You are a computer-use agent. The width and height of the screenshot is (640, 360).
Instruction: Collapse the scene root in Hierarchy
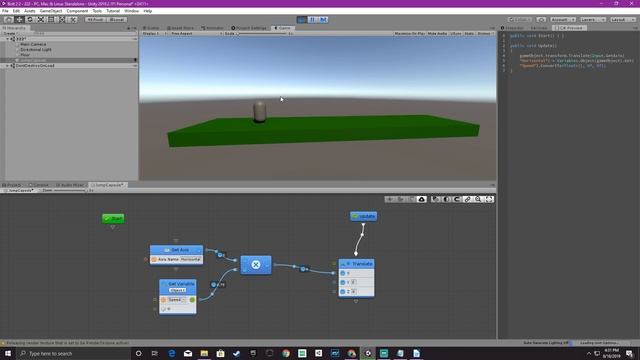click(7, 39)
